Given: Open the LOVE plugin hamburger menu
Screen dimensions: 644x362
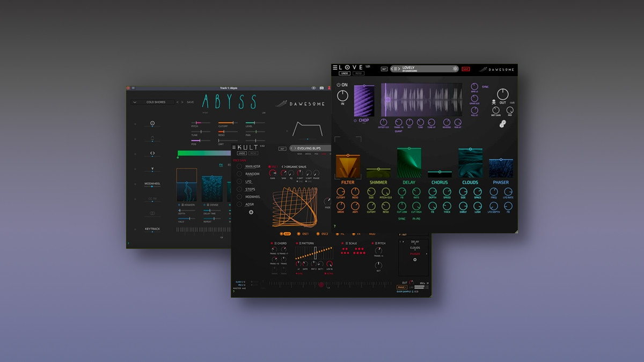Looking at the screenshot, I should click(x=335, y=68).
